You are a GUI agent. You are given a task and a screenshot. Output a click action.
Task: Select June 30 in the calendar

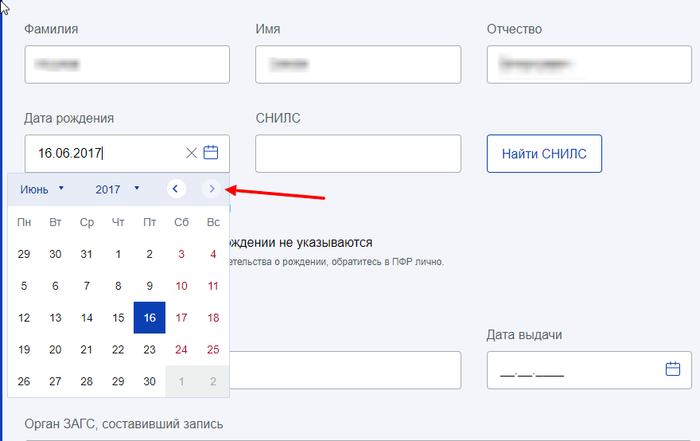tap(149, 381)
